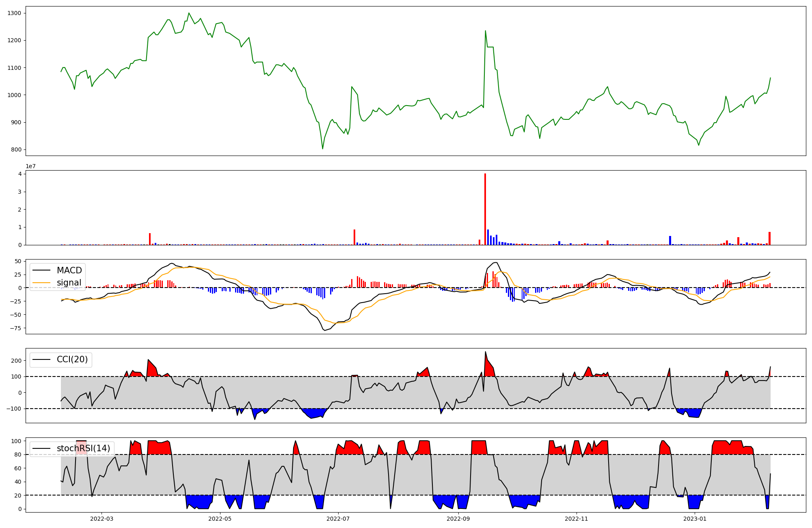812x528 pixels.
Task: Select the 2023-01 x-axis date label
Action: [695, 519]
